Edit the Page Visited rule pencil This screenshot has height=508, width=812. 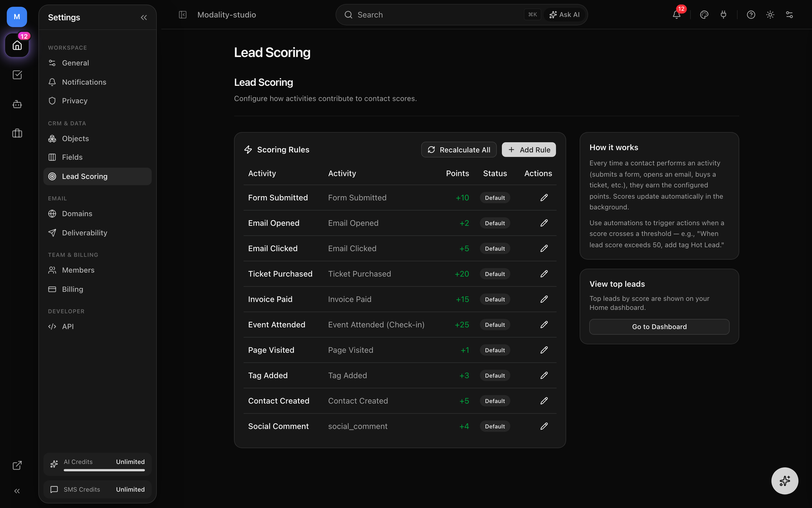tap(544, 350)
